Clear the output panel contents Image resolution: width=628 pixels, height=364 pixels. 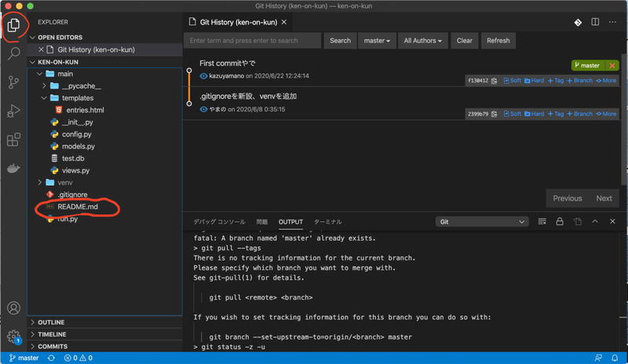pos(542,221)
